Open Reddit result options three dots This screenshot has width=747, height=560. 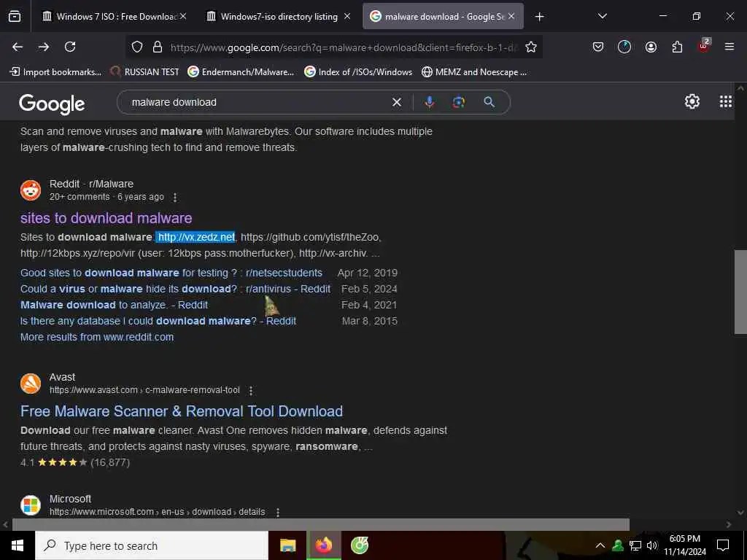[x=175, y=197]
